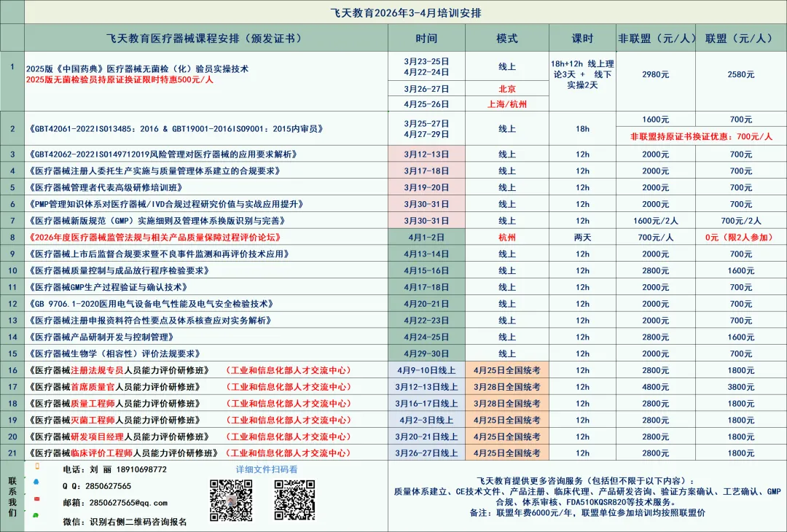
Task: Click the 4800元 price cell
Action: click(x=656, y=387)
